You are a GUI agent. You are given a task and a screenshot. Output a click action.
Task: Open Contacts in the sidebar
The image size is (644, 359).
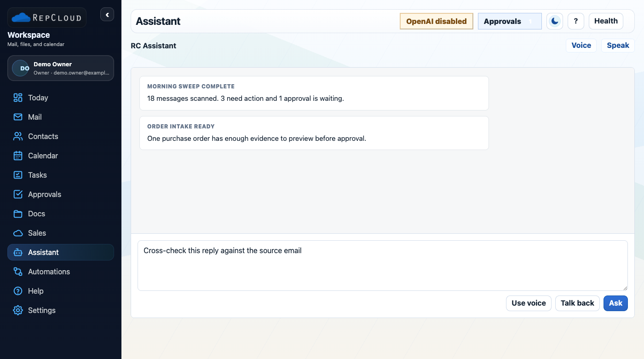(61, 136)
